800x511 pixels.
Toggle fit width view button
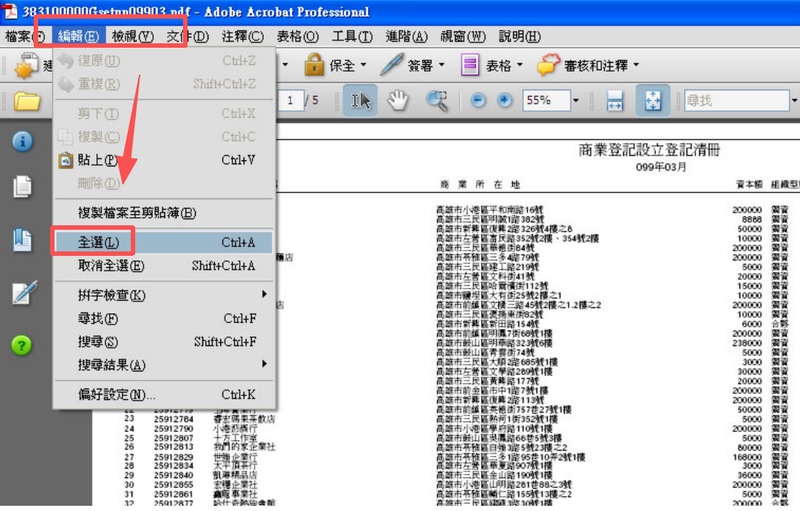(x=615, y=100)
